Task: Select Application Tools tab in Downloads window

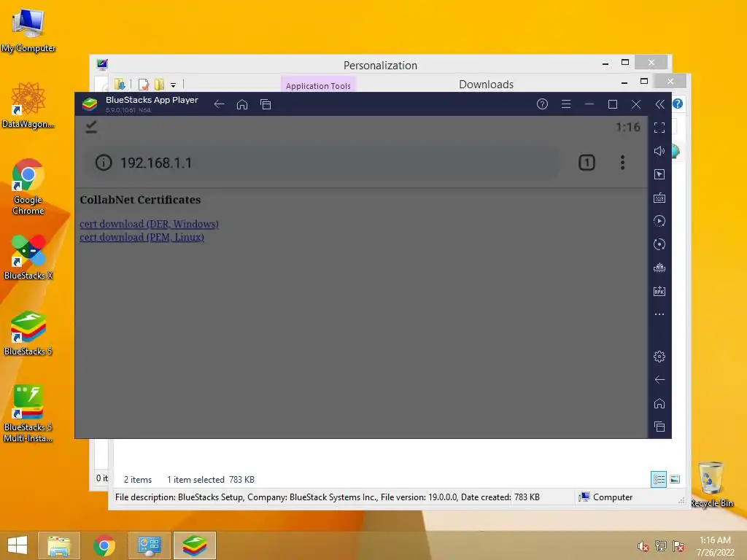Action: pos(318,86)
